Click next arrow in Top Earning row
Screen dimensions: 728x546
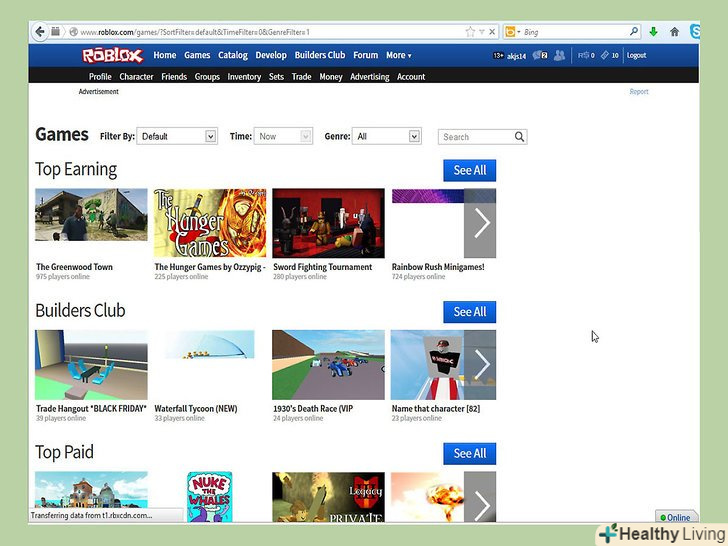[481, 223]
